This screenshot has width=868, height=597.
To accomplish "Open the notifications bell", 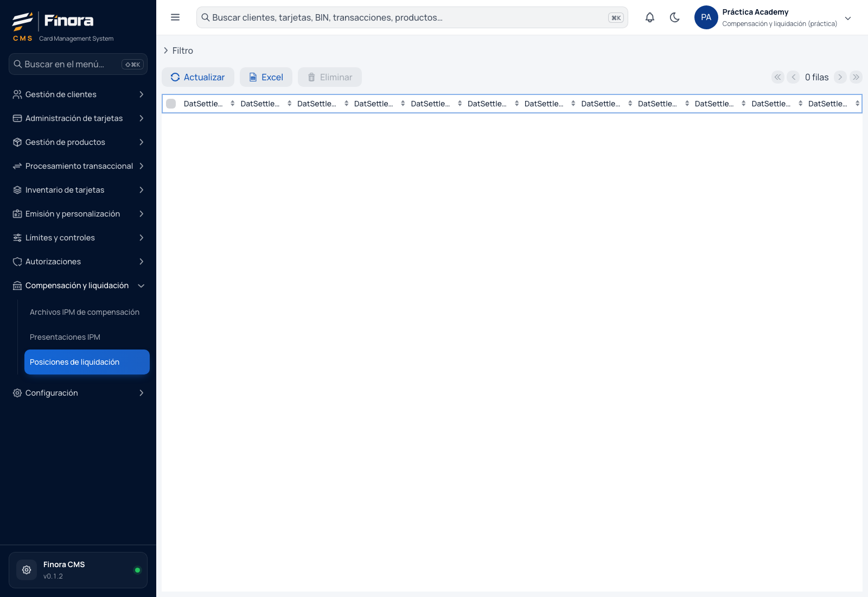I will (x=650, y=17).
